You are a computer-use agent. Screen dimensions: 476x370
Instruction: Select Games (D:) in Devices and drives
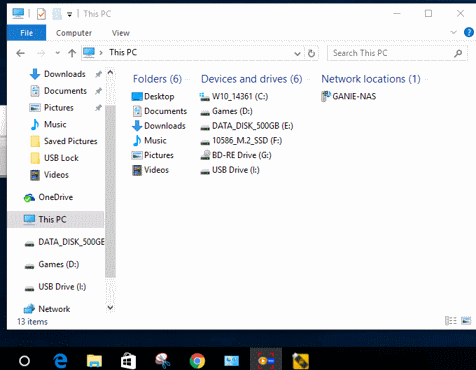click(226, 111)
